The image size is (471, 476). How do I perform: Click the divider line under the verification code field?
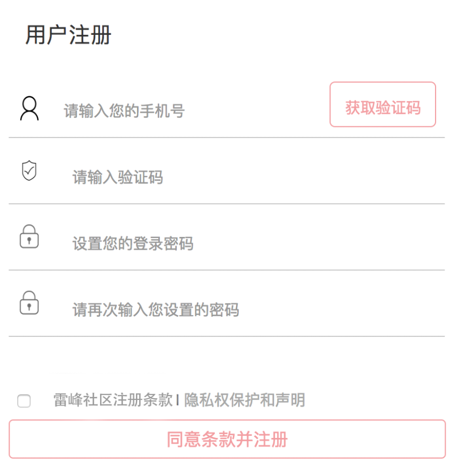227,204
